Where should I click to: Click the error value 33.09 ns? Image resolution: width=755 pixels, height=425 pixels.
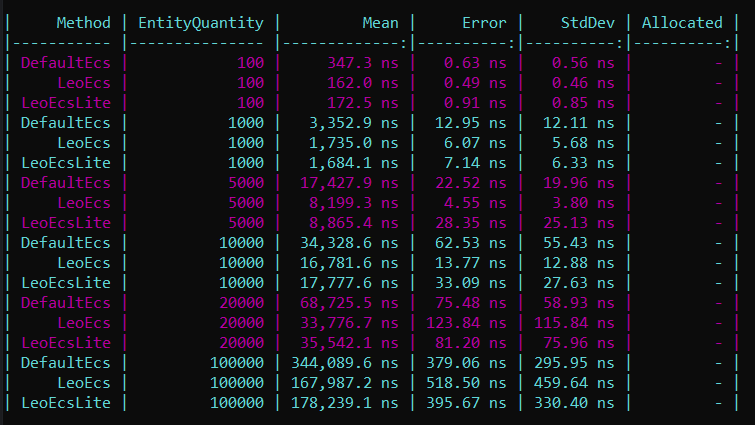tap(470, 283)
